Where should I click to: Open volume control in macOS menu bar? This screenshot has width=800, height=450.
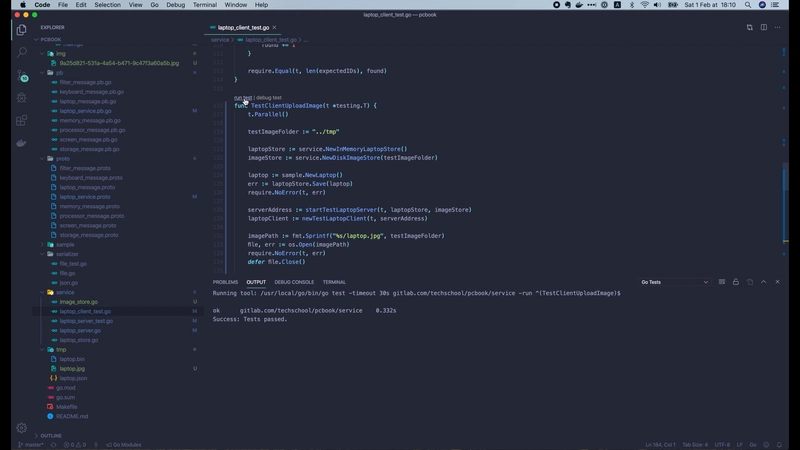tap(657, 5)
